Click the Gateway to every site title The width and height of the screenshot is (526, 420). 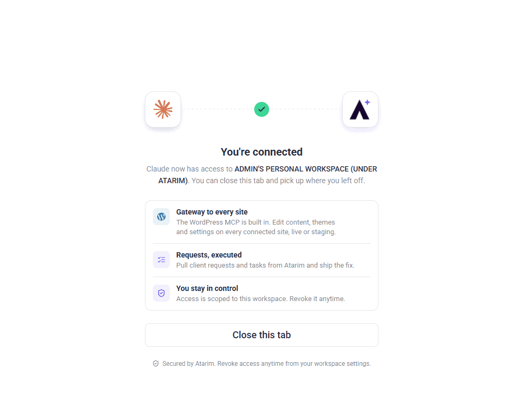click(212, 212)
